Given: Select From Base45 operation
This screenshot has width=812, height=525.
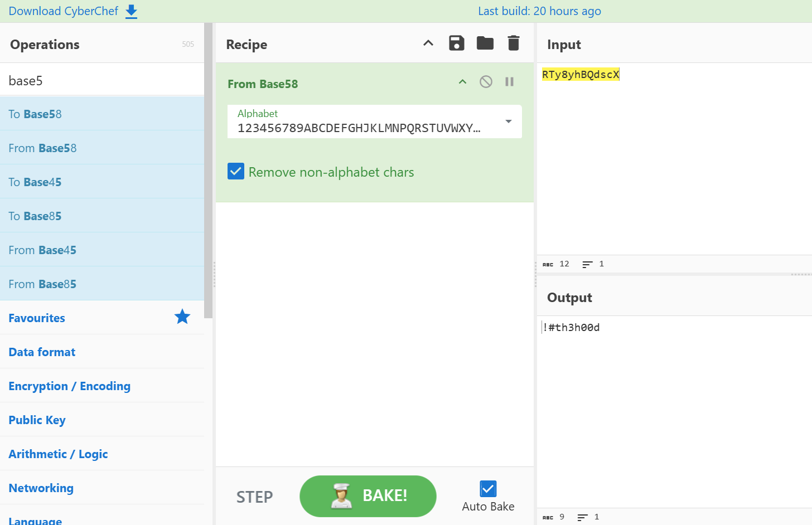Looking at the screenshot, I should coord(102,250).
